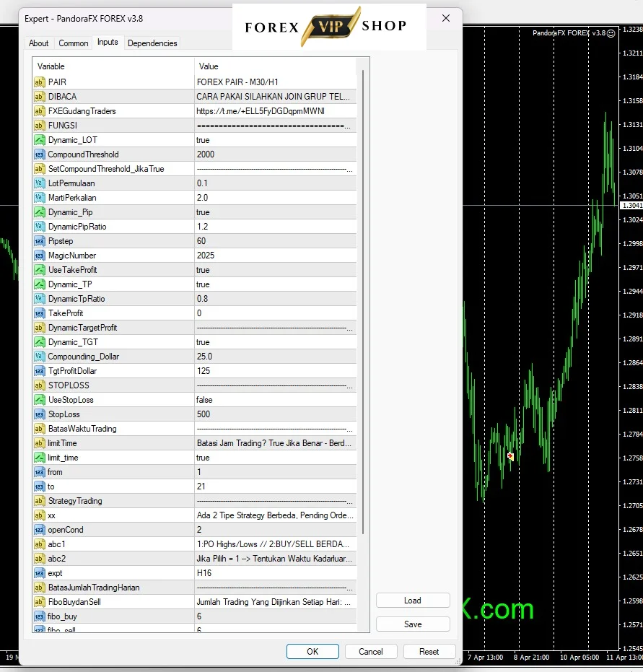Image resolution: width=643 pixels, height=672 pixels.
Task: Select the Inputs tab
Action: [108, 42]
